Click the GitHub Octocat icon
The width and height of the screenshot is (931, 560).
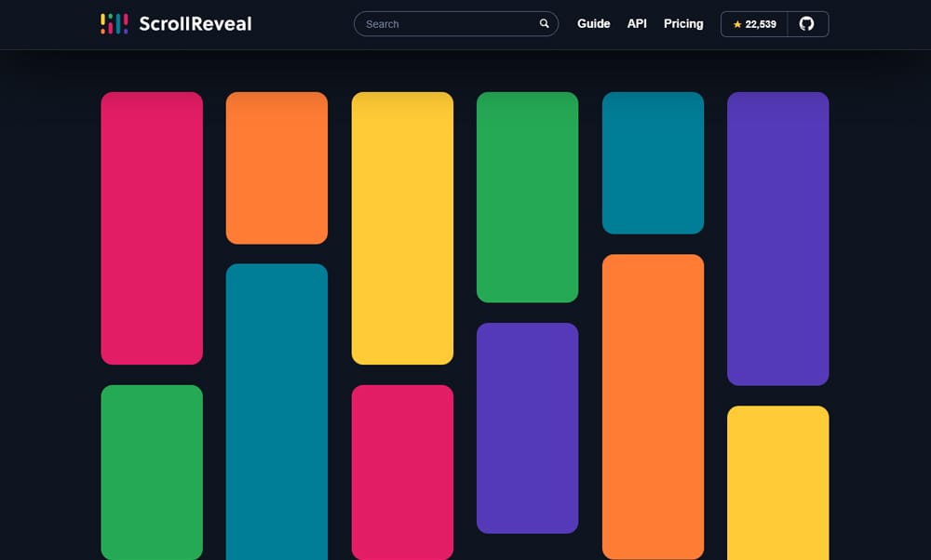pyautogui.click(x=808, y=23)
